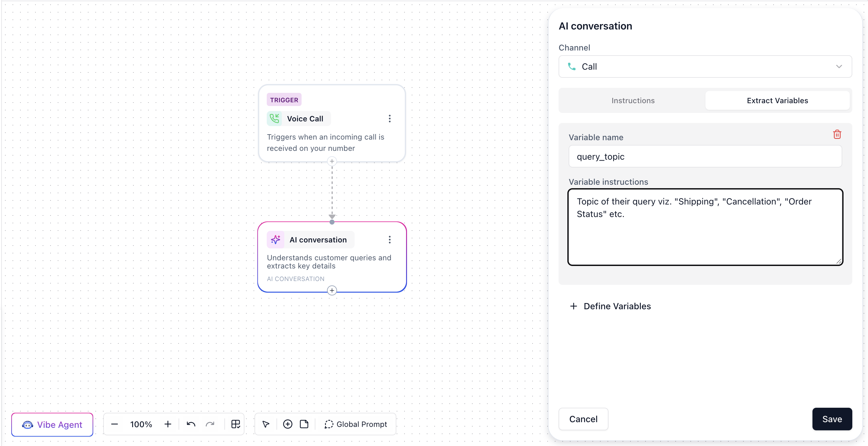Zoom in with the plus icon
The height and width of the screenshot is (446, 868).
coord(168,424)
